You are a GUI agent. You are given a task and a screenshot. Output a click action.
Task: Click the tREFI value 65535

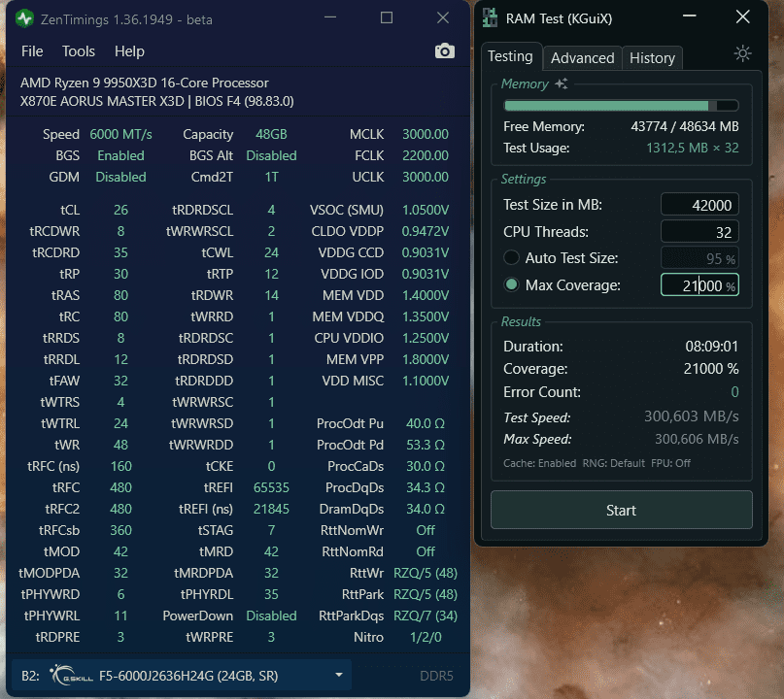point(271,487)
